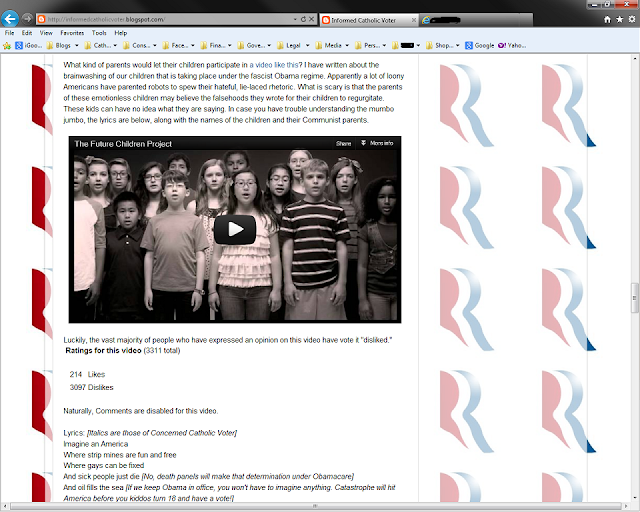Expand the Face... folder dropdown arrow
This screenshot has width=640, height=512.
193,46
